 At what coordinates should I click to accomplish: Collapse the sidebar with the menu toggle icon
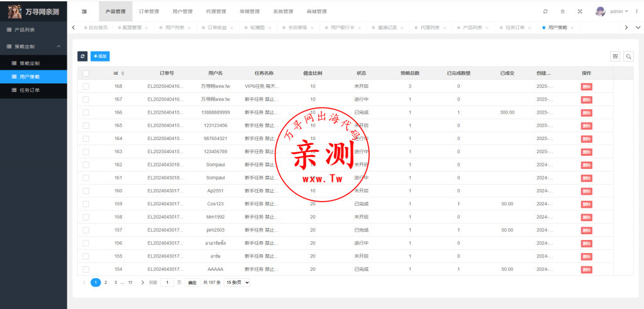pyautogui.click(x=84, y=11)
